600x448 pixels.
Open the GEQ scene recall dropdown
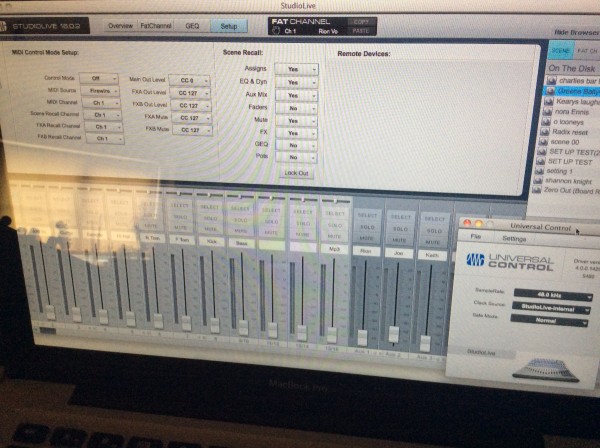[x=297, y=145]
